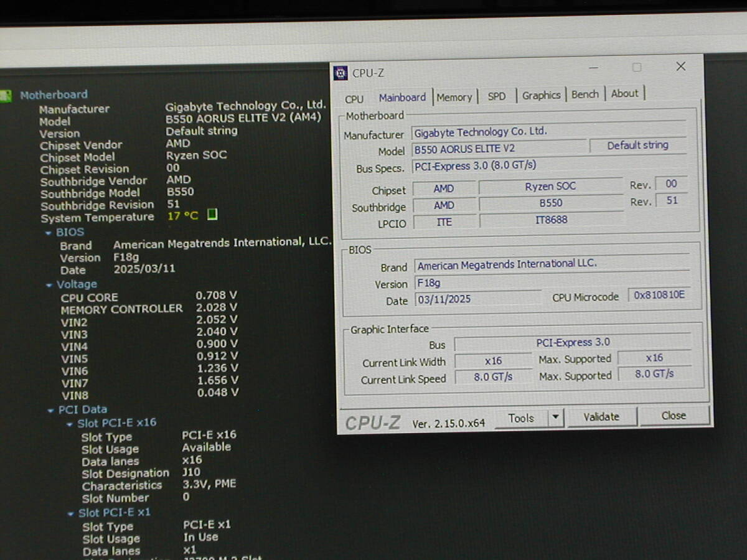Go to the SPD tab
Screen dimensions: 747x560
(x=497, y=96)
